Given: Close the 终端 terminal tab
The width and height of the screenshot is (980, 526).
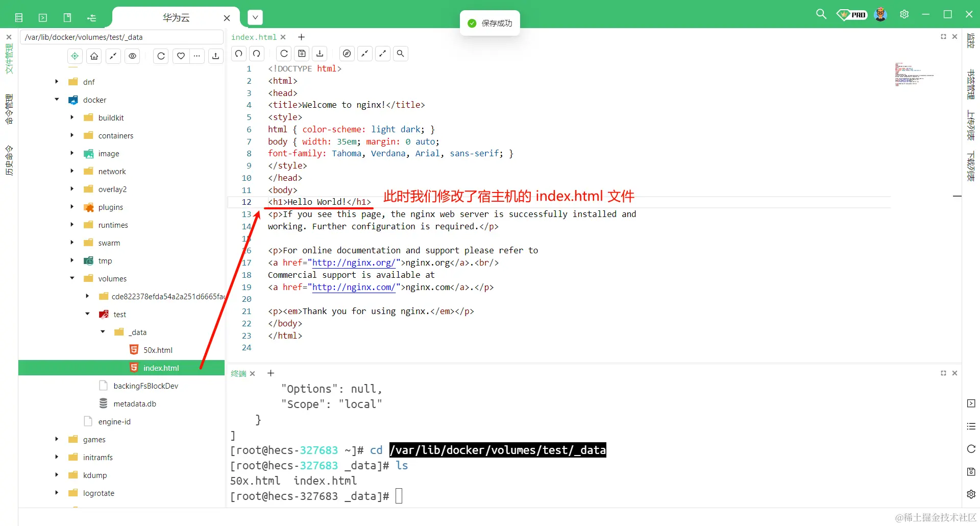Looking at the screenshot, I should click(252, 374).
